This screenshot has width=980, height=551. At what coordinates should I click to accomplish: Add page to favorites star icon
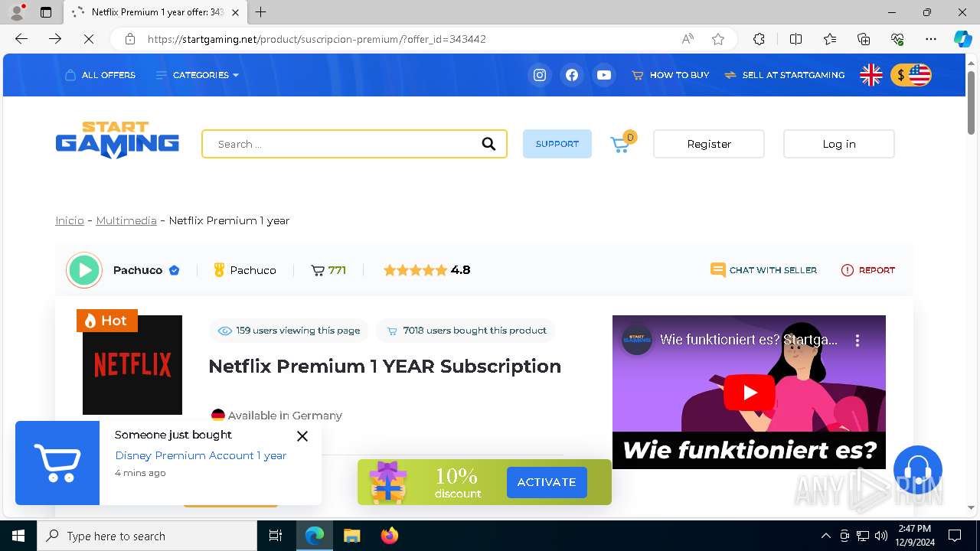(718, 39)
